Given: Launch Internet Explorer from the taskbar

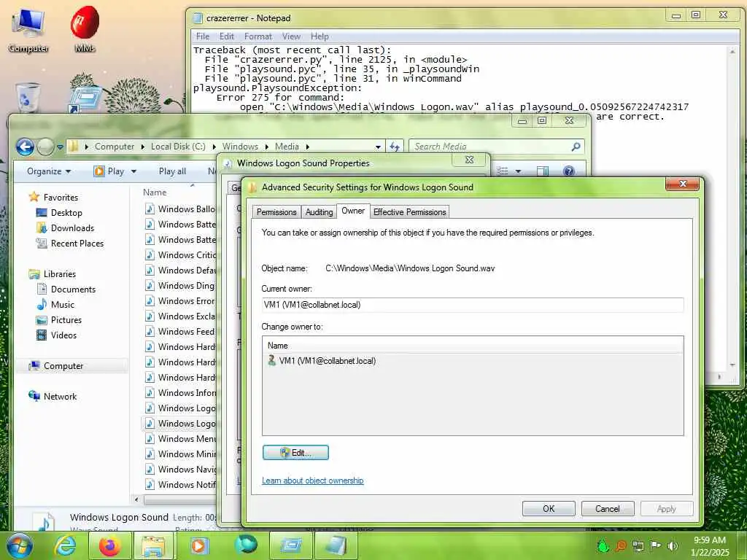Looking at the screenshot, I should point(65,545).
